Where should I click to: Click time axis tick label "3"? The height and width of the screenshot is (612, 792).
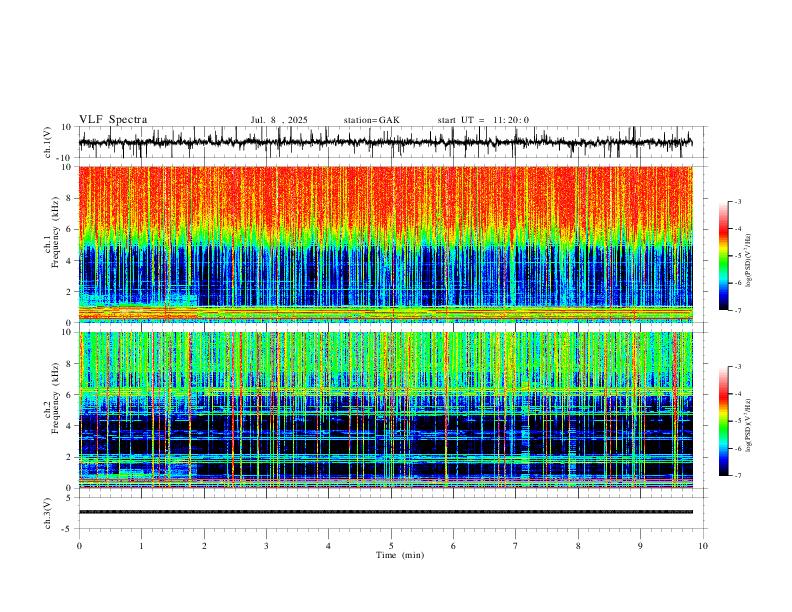pyautogui.click(x=266, y=546)
